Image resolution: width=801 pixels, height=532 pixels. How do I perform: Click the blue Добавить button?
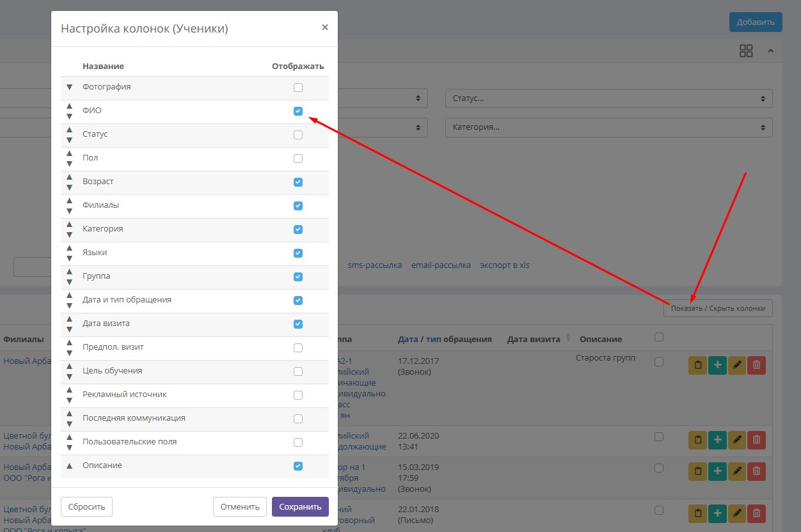click(756, 22)
